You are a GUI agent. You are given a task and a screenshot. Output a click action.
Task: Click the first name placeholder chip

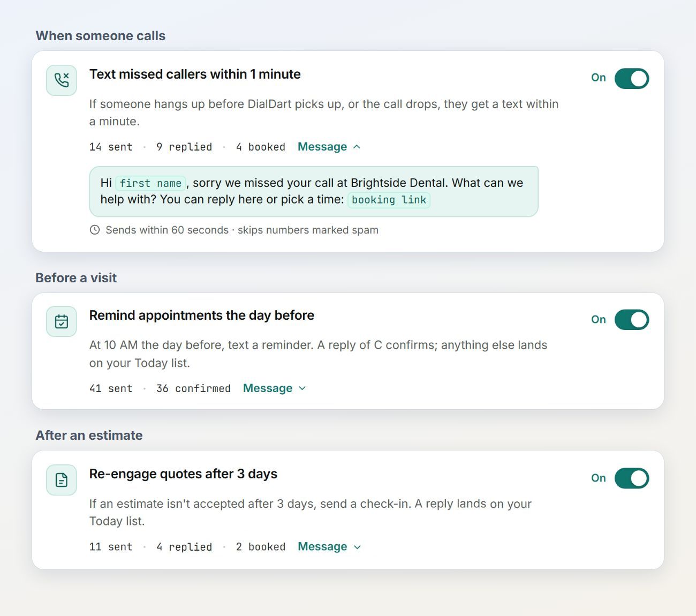pyautogui.click(x=150, y=183)
